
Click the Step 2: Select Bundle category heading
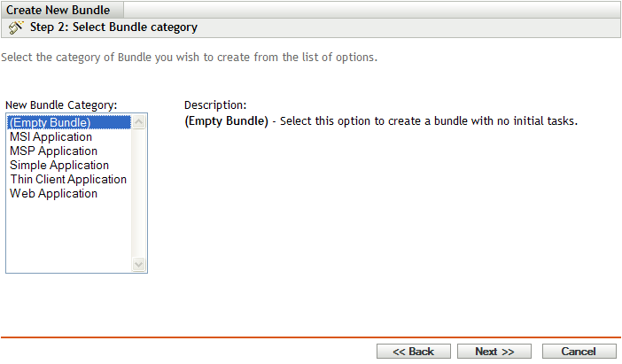(x=113, y=27)
